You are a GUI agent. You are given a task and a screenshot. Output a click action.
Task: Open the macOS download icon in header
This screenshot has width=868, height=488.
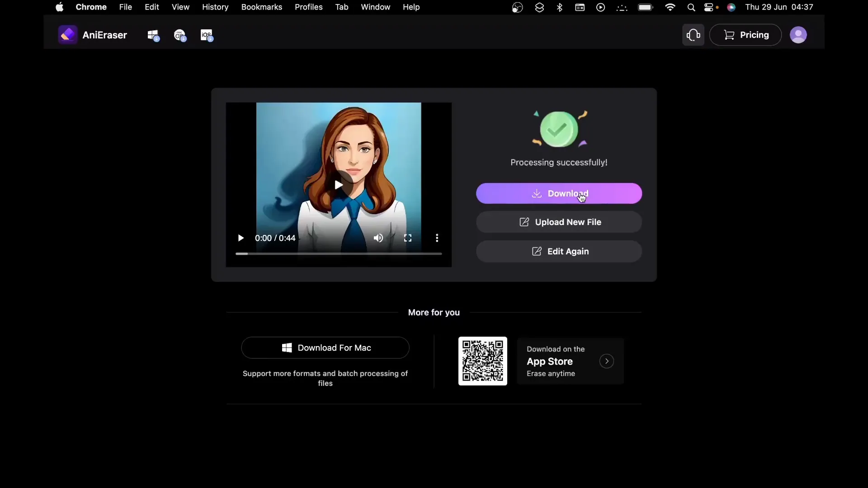[180, 35]
